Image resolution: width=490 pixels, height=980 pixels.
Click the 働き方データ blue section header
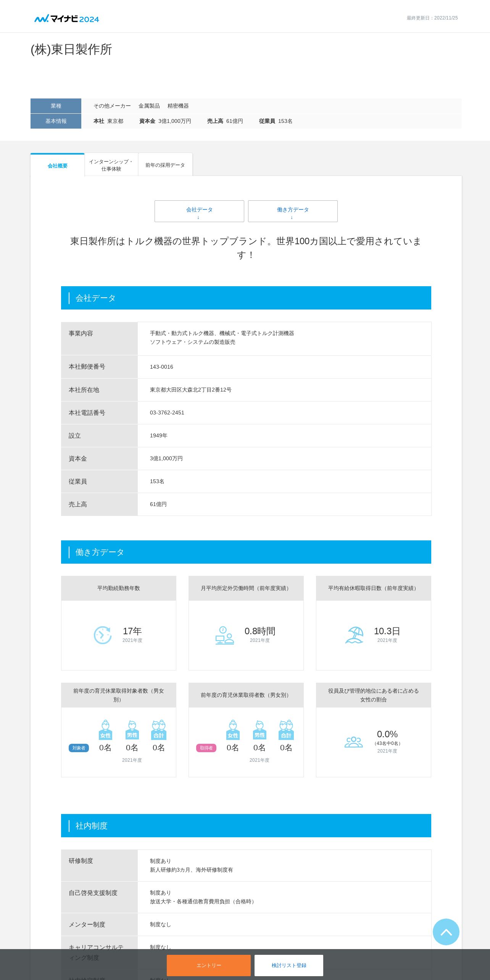246,552
